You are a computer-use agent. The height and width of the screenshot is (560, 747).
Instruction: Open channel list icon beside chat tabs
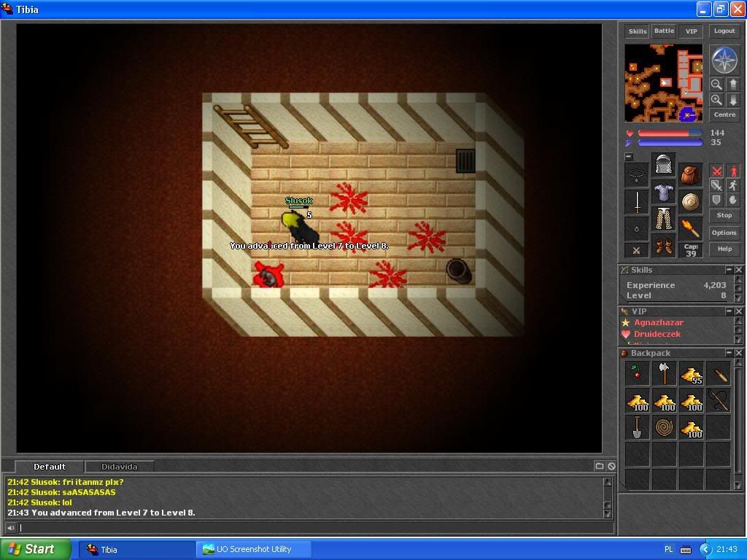(600, 466)
